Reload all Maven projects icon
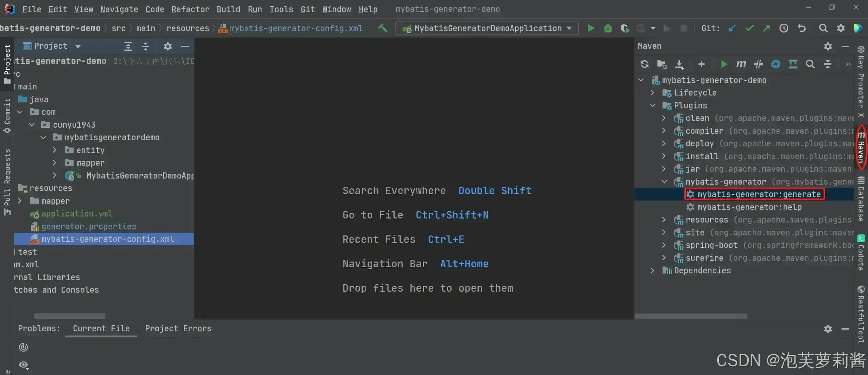The width and height of the screenshot is (868, 375). pyautogui.click(x=644, y=64)
